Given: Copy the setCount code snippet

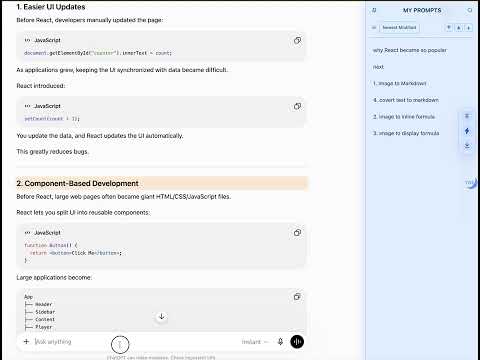Looking at the screenshot, I should pyautogui.click(x=297, y=106).
